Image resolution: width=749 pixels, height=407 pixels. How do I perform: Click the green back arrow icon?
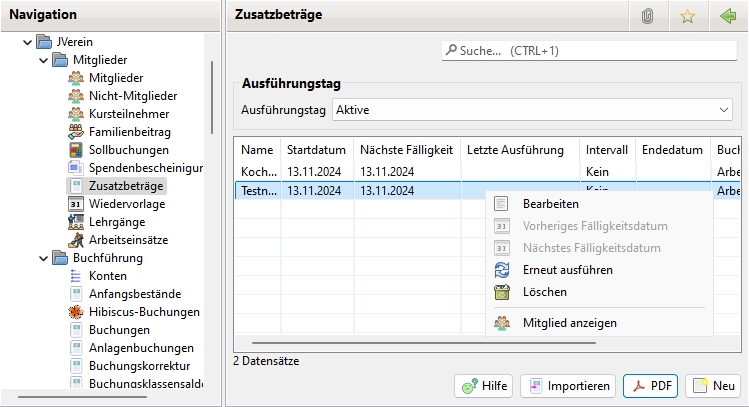727,16
